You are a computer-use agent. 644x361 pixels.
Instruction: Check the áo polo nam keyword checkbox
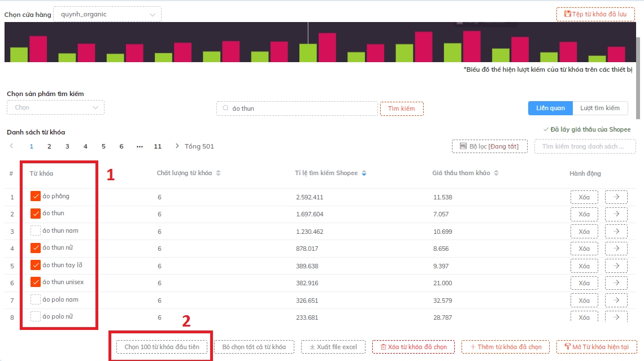point(36,299)
